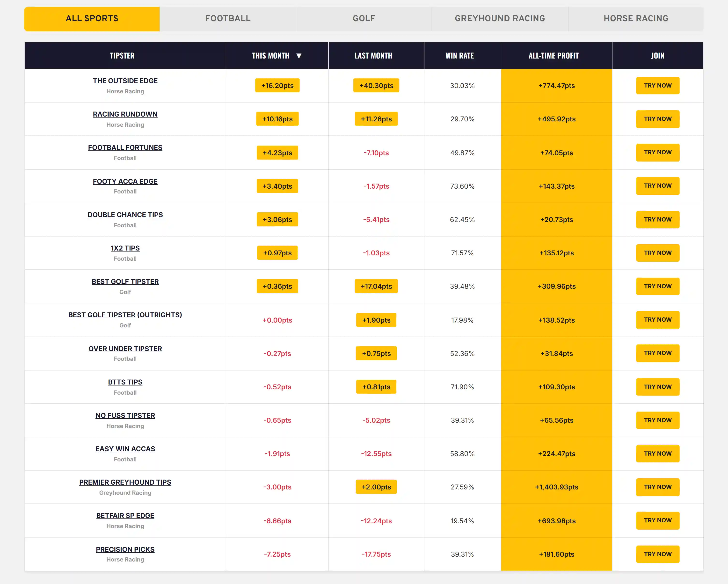728x584 pixels.
Task: Click the +693.98pts all-time profit
Action: 556,521
